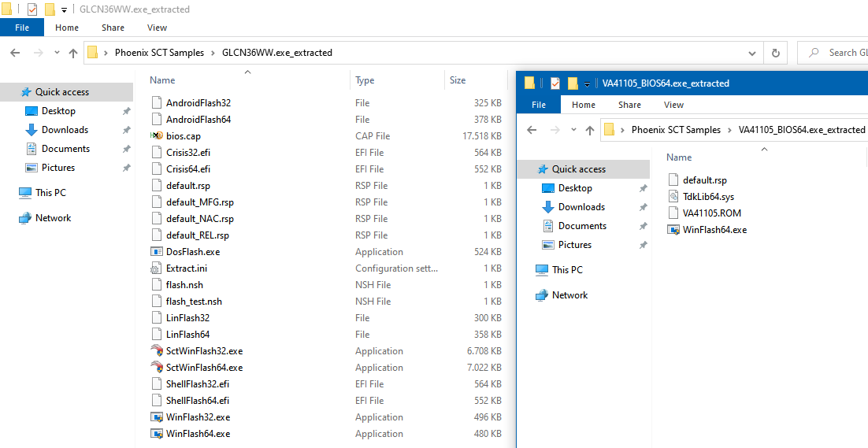Open File menu in GLCN36WW window
The image size is (868, 448).
22,28
